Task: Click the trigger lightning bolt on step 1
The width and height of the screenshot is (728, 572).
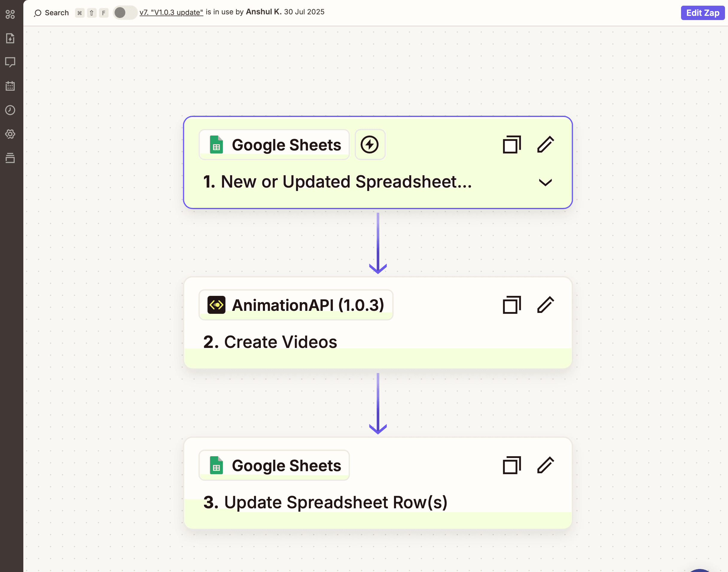Action: [x=370, y=144]
